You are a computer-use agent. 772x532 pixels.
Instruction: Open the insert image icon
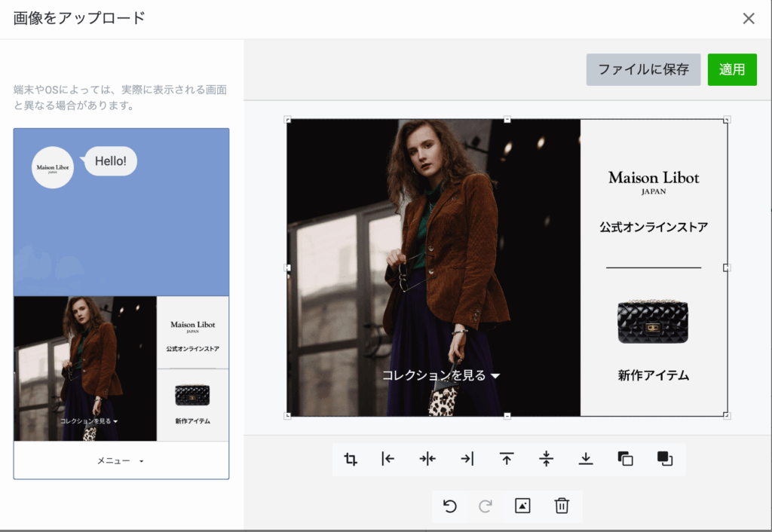tap(522, 506)
